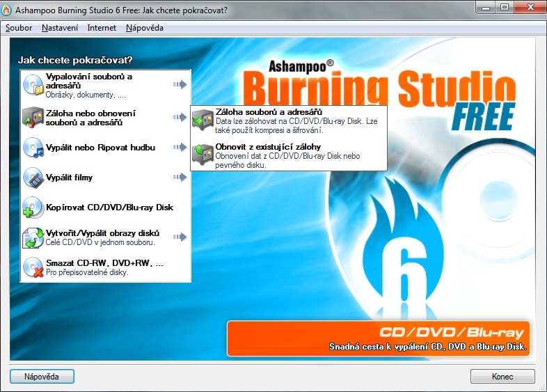
Task: Click the safe icon for Obnovit z existující zálohy
Action: click(x=203, y=155)
